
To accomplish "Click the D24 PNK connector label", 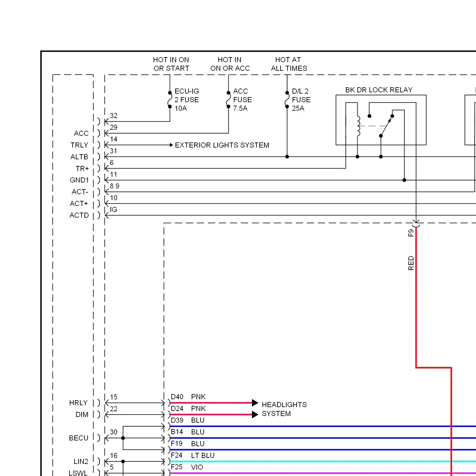I will 188,408.
